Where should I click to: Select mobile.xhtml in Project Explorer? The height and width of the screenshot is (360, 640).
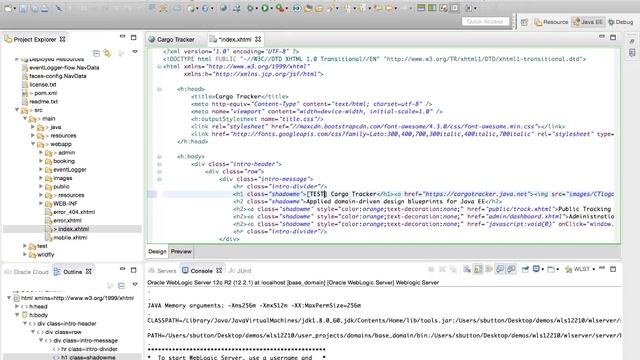tap(70, 238)
